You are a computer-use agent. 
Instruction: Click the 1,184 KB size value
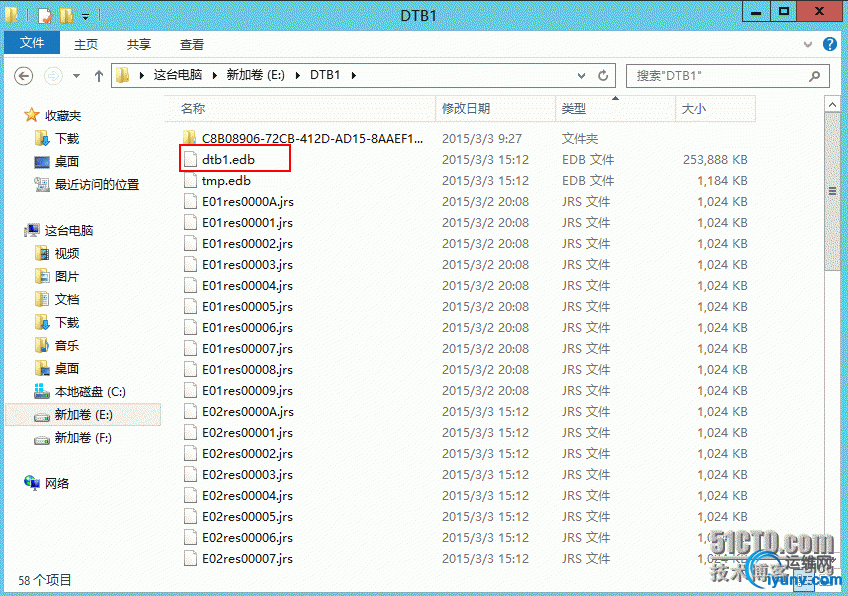(722, 181)
